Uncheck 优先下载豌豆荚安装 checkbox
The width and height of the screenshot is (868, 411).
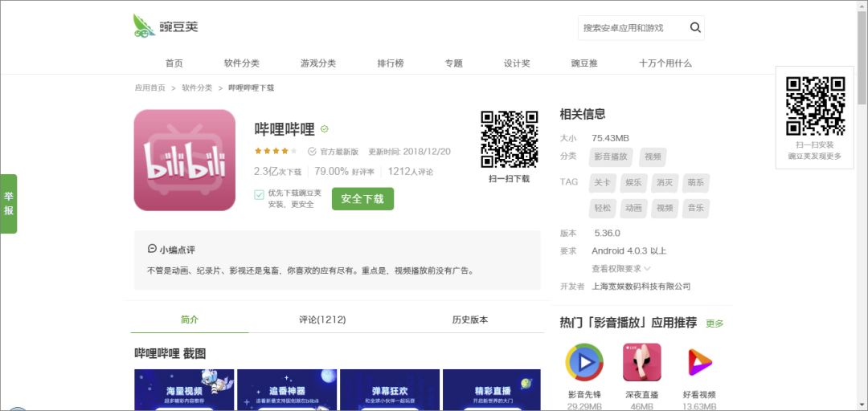pyautogui.click(x=259, y=195)
